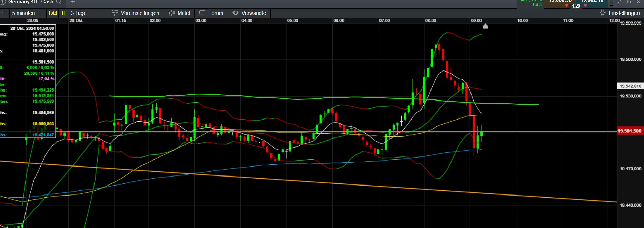The height and width of the screenshot is (228, 644).
Task: Click the 03:00 time axis label
Action: point(201,21)
